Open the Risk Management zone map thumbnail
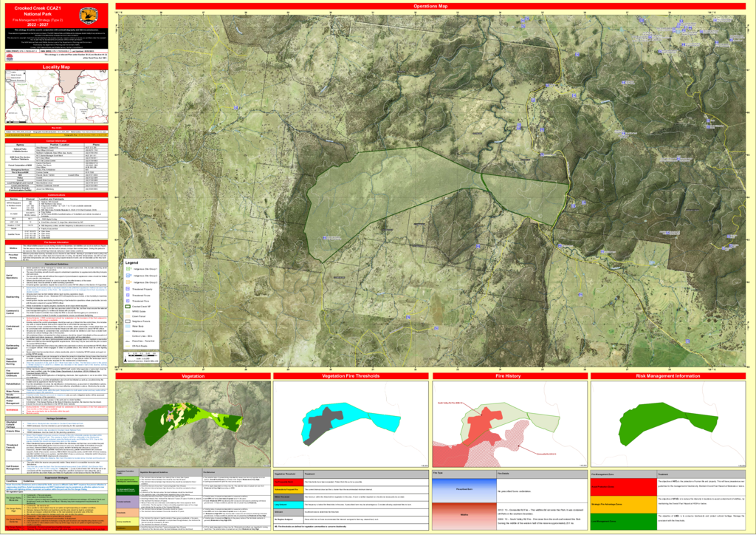This screenshot has height=535, width=756. coord(667,423)
